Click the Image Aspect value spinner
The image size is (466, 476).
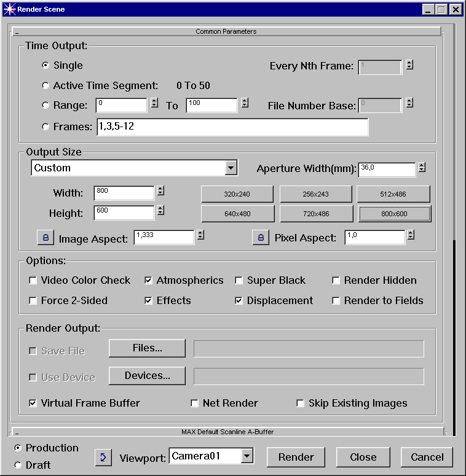[x=200, y=235]
